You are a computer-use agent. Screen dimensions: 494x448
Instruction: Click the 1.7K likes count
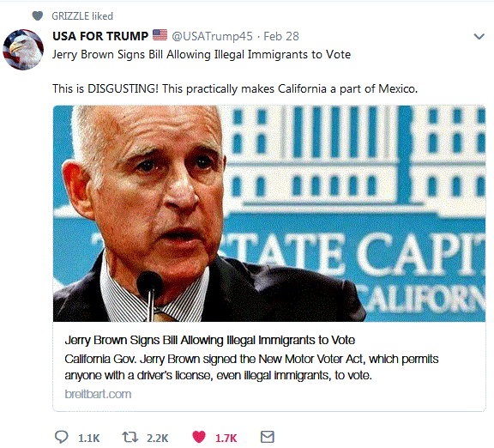[x=226, y=439]
